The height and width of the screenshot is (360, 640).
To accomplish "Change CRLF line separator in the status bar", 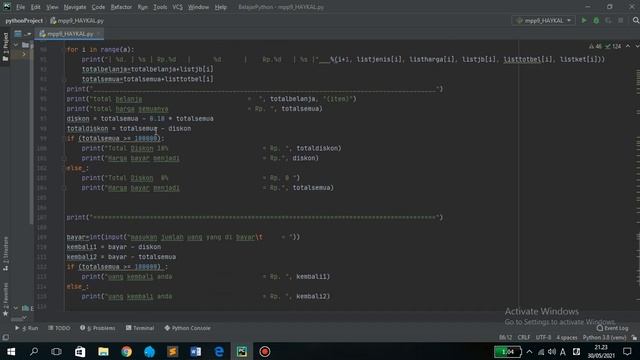I will pyautogui.click(x=524, y=338).
